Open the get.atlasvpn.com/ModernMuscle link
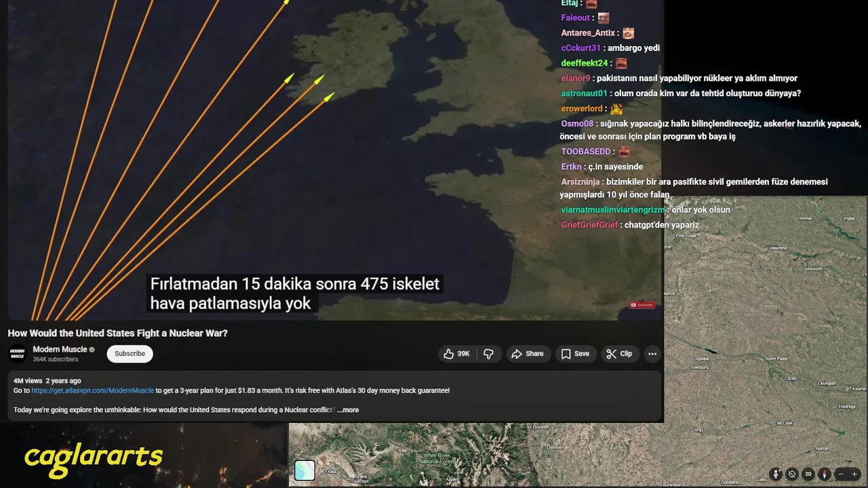The height and width of the screenshot is (488, 868). pyautogui.click(x=92, y=390)
